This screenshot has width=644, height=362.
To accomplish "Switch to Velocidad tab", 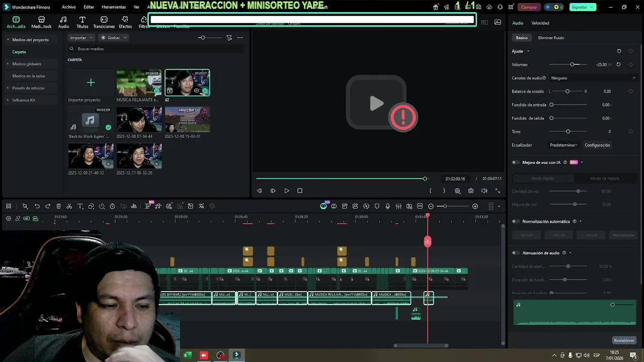I will pyautogui.click(x=540, y=23).
